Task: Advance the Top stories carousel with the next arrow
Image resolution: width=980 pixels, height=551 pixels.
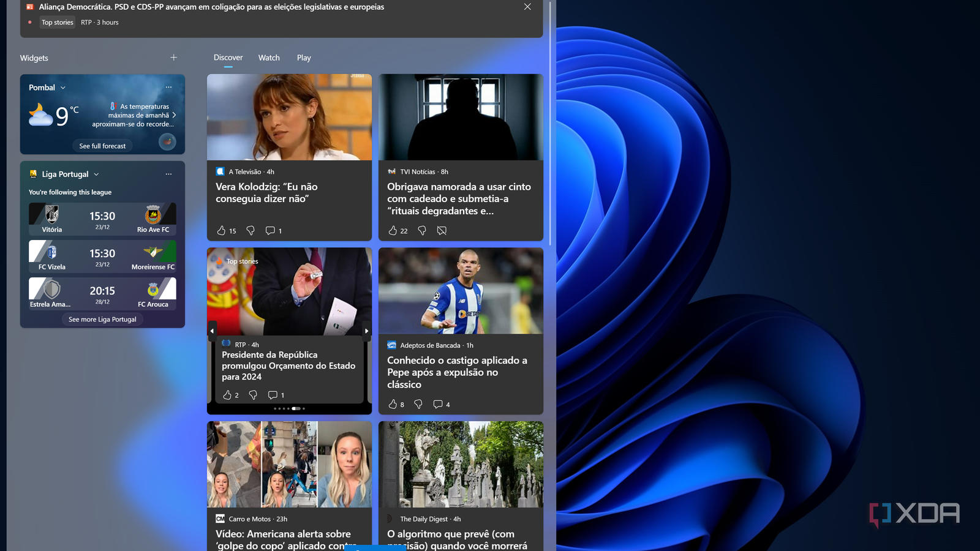Action: tap(366, 331)
